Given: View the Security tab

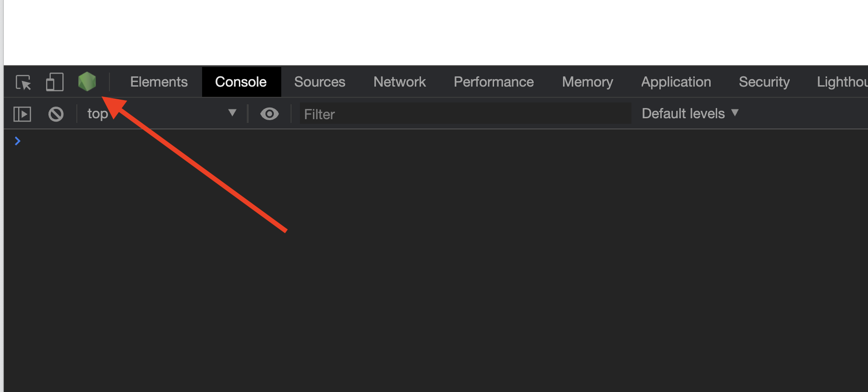Looking at the screenshot, I should click(764, 82).
